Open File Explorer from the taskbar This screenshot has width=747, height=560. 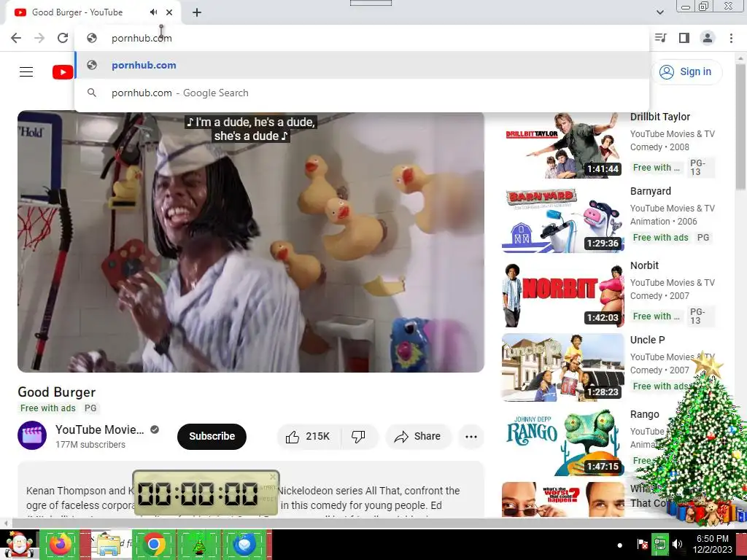point(108,545)
